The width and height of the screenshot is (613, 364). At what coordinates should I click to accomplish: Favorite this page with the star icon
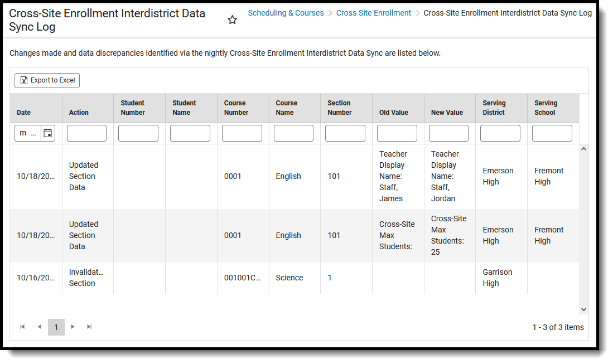click(233, 20)
